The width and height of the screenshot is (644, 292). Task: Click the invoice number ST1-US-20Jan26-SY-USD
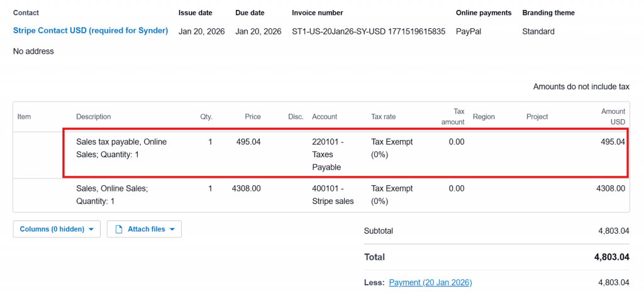[368, 31]
